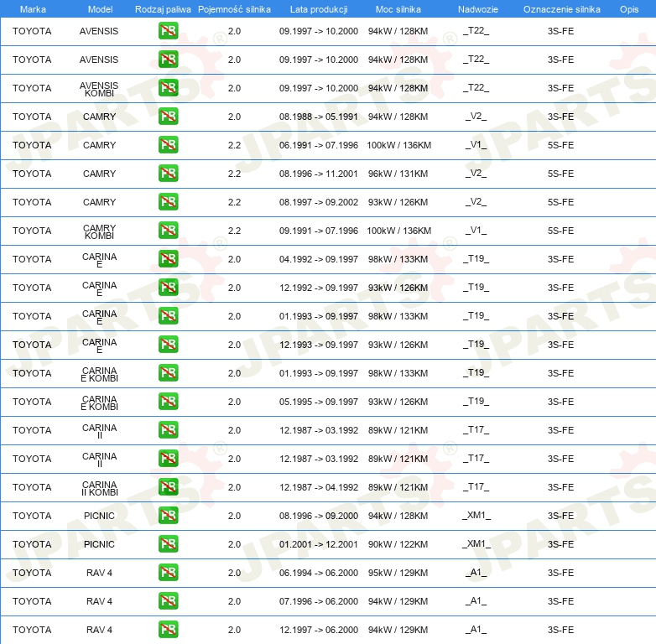The image size is (656, 644).
Task: Click the fuel icon in the CARINA II KOMBI row
Action: (x=168, y=486)
